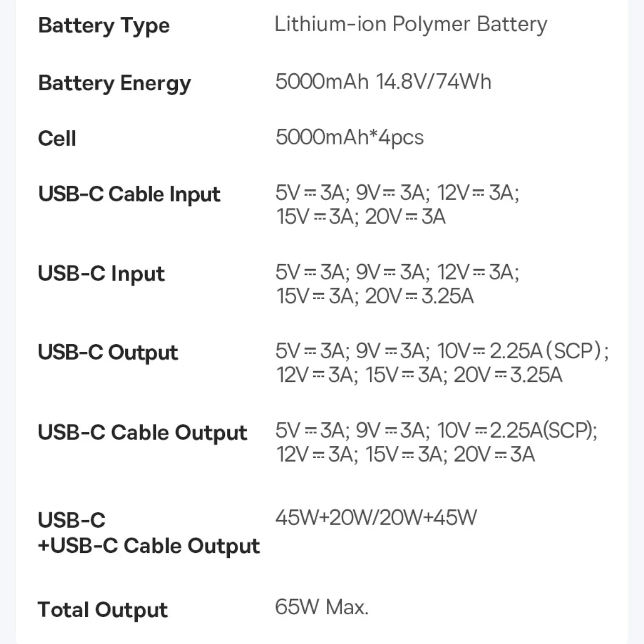Click the 20V 3.25A text under USB-C Input
This screenshot has height=644, width=644.
point(419,296)
